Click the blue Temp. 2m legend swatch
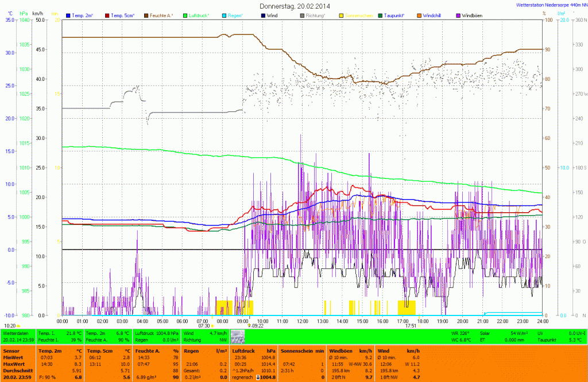This screenshot has width=588, height=382. 68,15
